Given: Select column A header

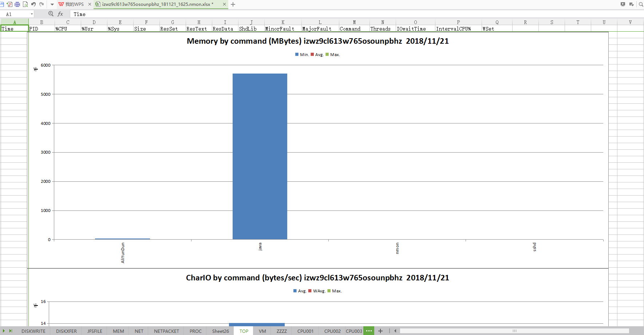Looking at the screenshot, I should [x=15, y=22].
